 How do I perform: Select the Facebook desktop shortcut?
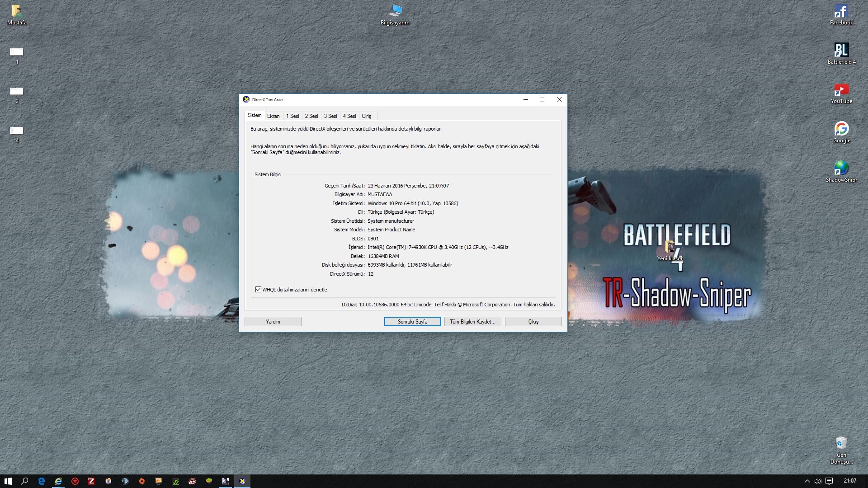pyautogui.click(x=841, y=14)
